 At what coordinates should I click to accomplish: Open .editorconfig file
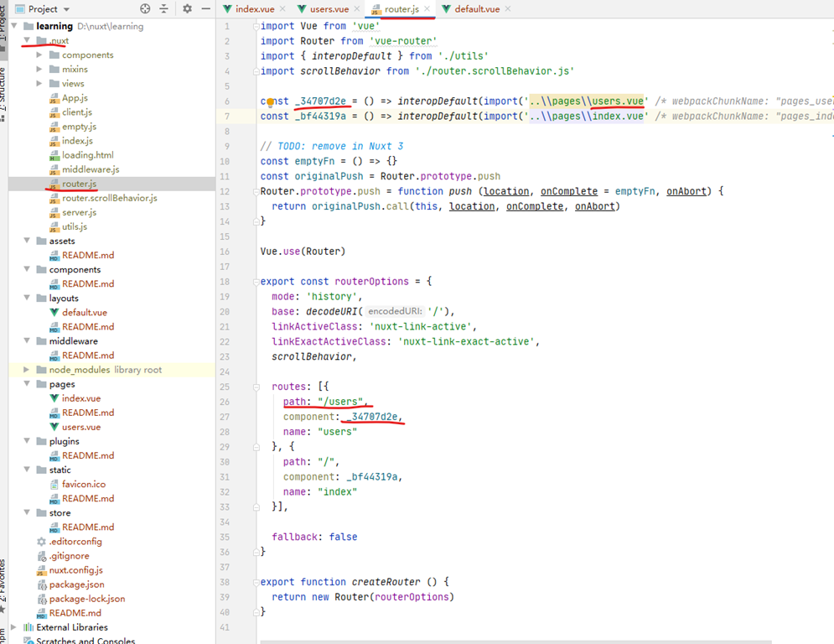click(75, 542)
